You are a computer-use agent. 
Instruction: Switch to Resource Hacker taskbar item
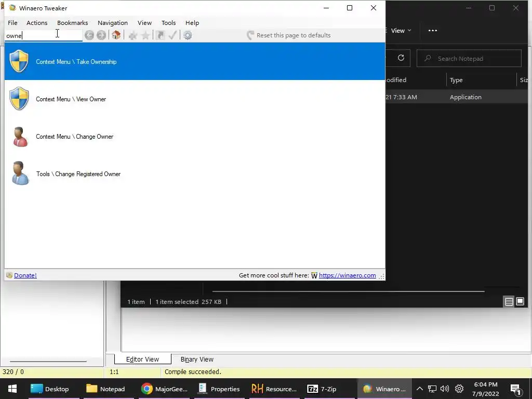click(x=274, y=389)
